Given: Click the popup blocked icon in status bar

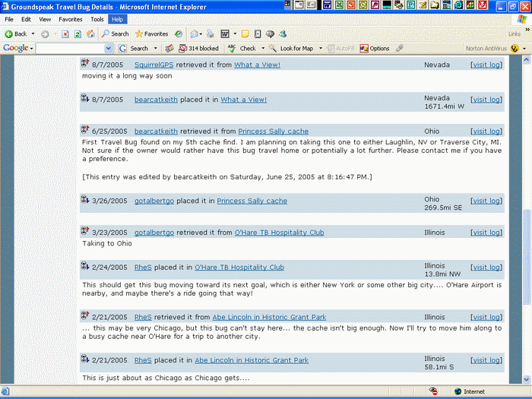Looking at the screenshot, I should click(x=433, y=391).
